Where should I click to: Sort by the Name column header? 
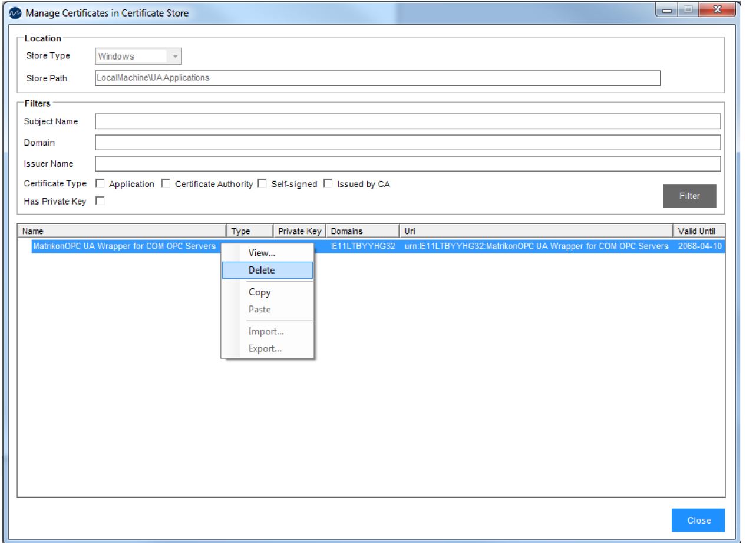coord(121,231)
